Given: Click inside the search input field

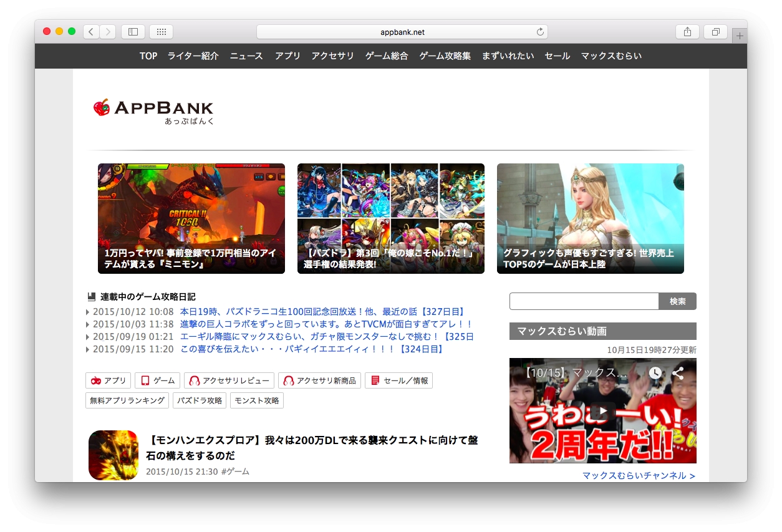Looking at the screenshot, I should (583, 301).
